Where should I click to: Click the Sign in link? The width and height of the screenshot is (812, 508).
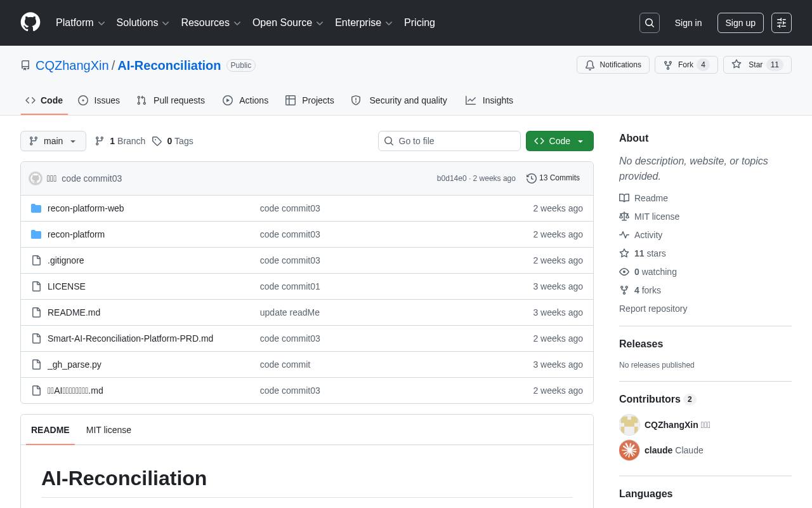688,23
